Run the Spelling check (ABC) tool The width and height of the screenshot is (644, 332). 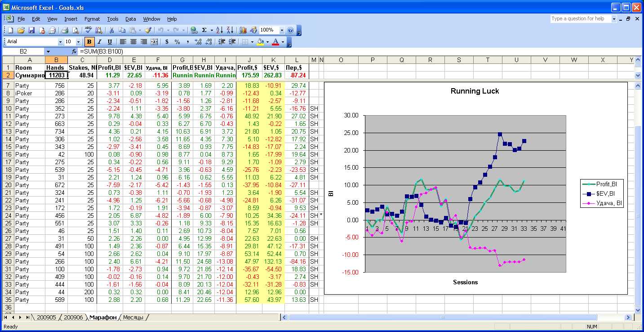coord(88,30)
